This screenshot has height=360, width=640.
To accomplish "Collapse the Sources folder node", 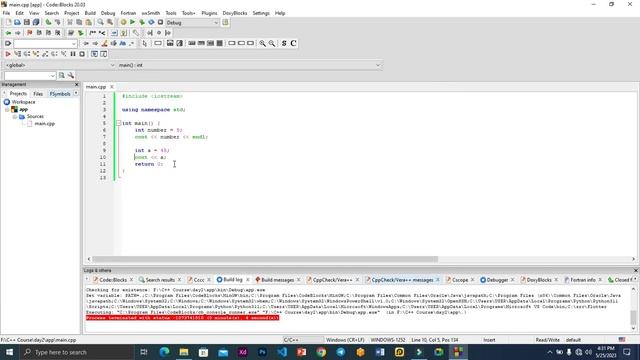I will click(15, 116).
